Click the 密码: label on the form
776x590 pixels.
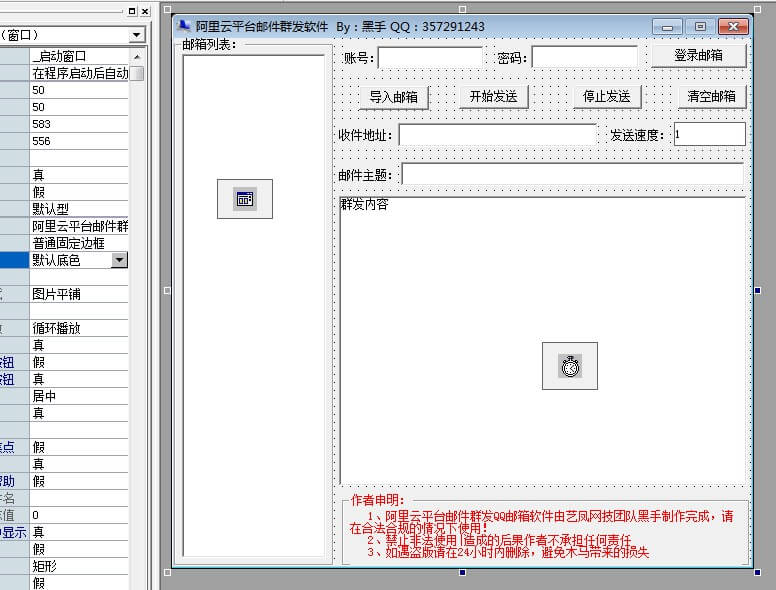pos(513,58)
